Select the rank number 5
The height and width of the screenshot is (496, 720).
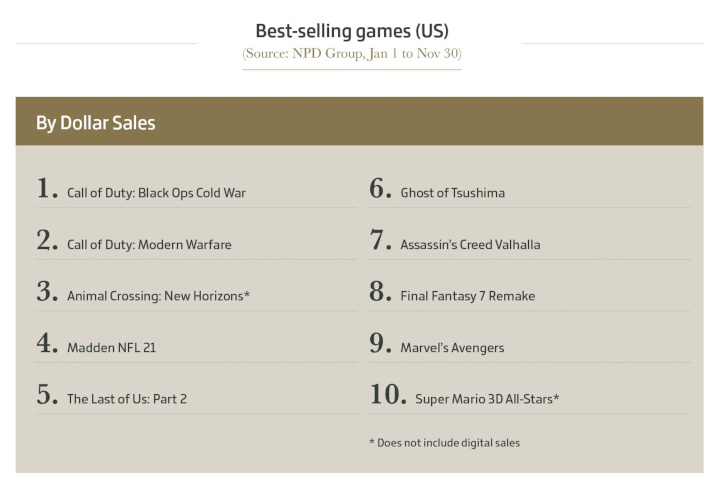click(x=47, y=396)
